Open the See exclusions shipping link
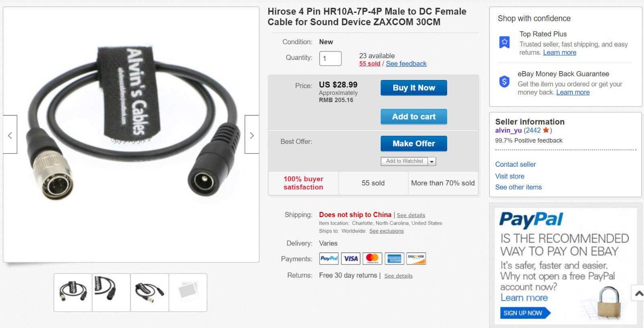Viewport: 644px width, 328px height. tap(386, 231)
